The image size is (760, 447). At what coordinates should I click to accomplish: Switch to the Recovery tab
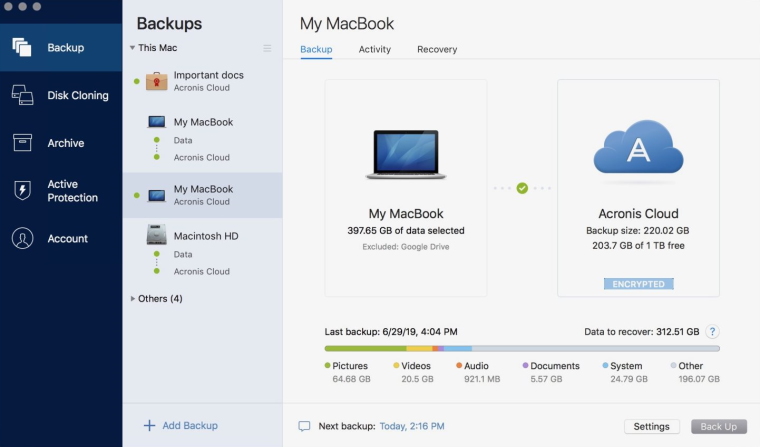pos(437,49)
